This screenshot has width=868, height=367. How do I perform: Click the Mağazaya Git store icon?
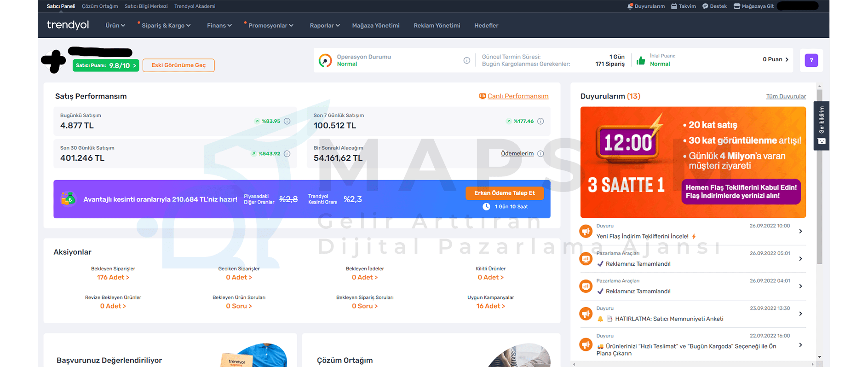[736, 6]
